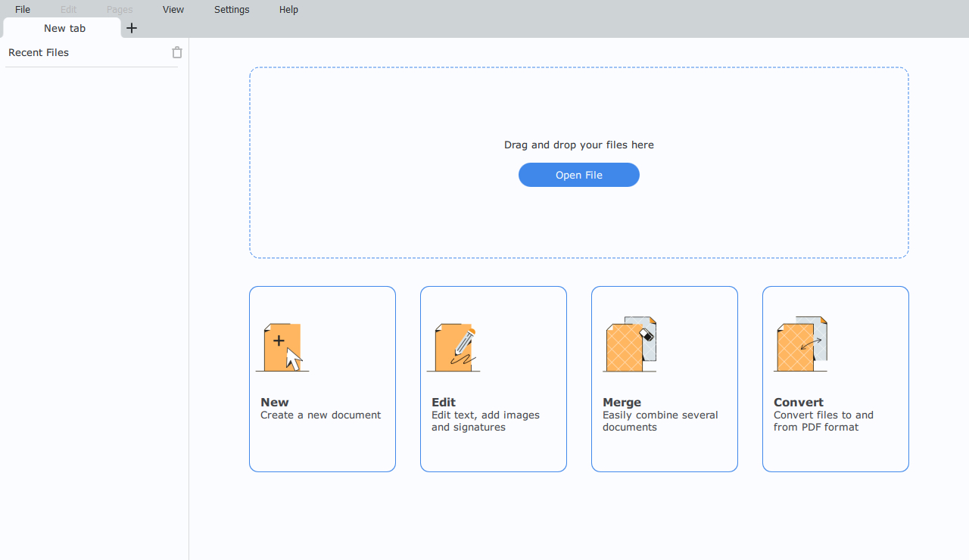
Task: Click the Easily combine several documents text
Action: point(660,421)
